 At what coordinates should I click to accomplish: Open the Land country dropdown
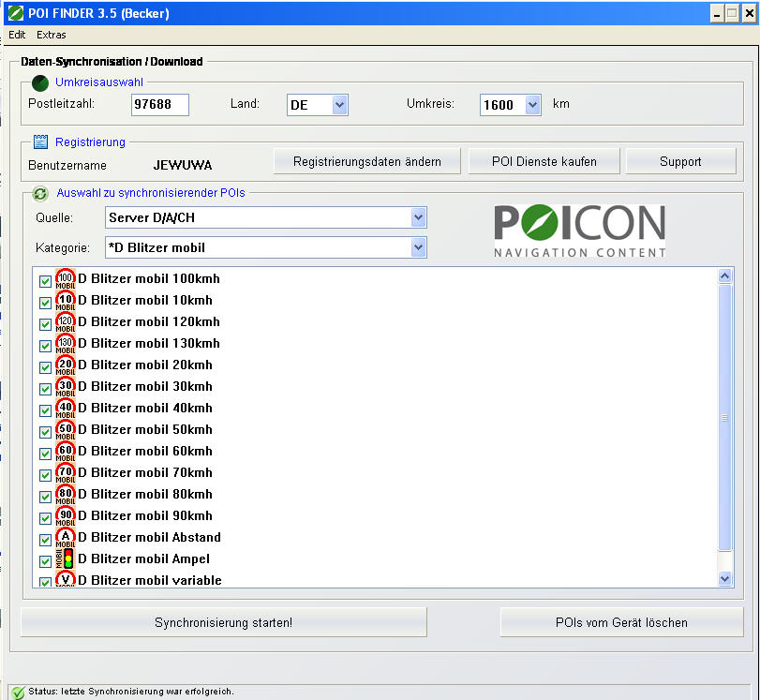339,105
